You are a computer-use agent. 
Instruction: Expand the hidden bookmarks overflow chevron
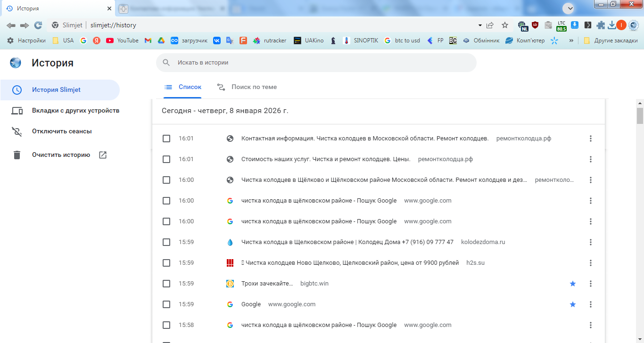pos(571,41)
